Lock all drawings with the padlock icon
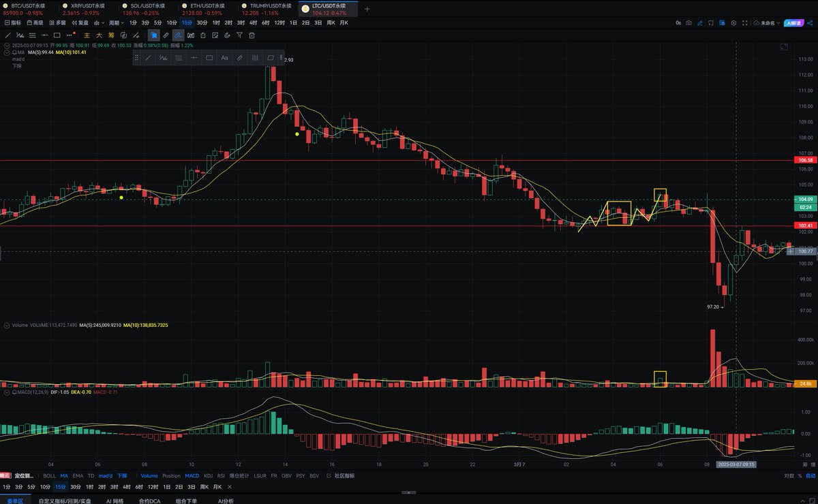The width and height of the screenshot is (818, 504). 203,35
